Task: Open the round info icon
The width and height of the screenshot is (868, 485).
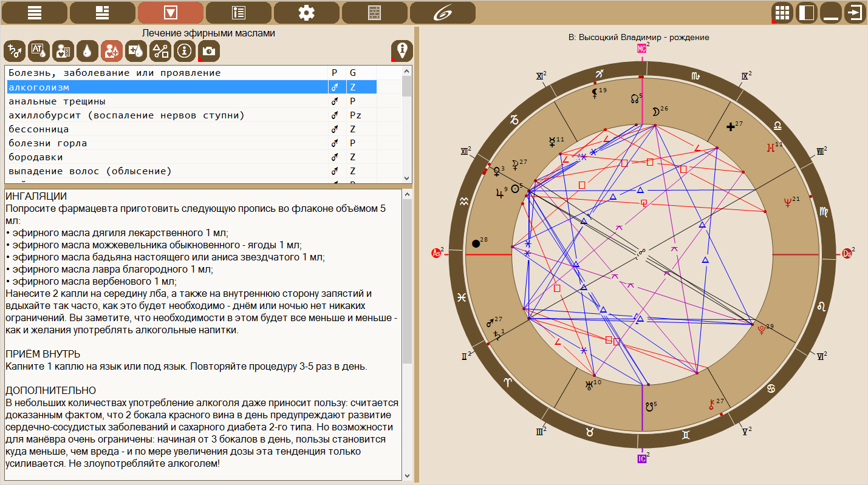Action: (x=185, y=52)
